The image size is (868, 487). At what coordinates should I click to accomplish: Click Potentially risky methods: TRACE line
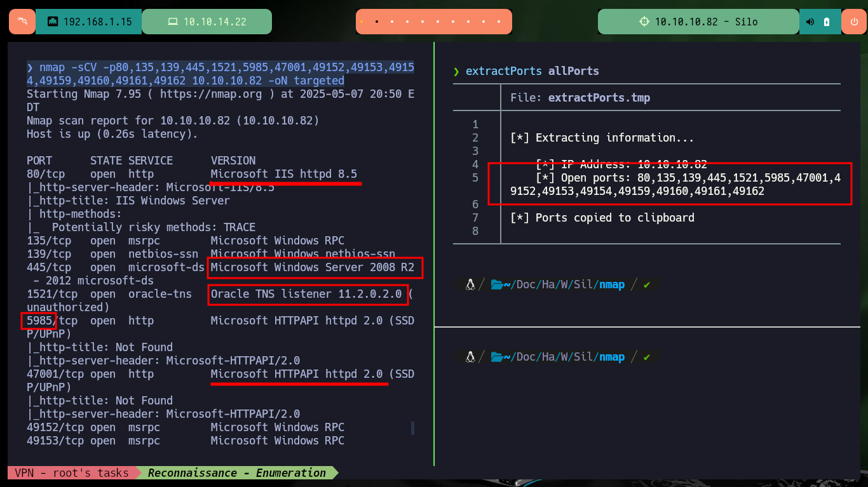click(141, 227)
